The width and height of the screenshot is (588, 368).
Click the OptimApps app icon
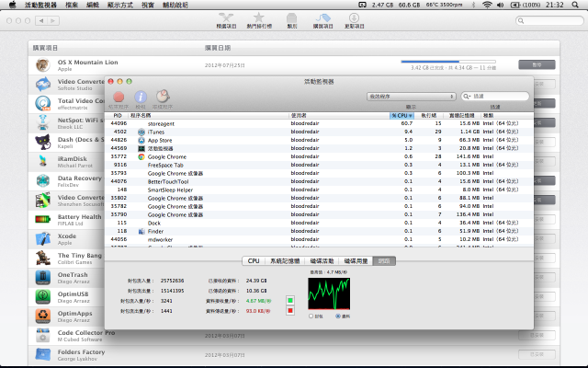(43, 316)
